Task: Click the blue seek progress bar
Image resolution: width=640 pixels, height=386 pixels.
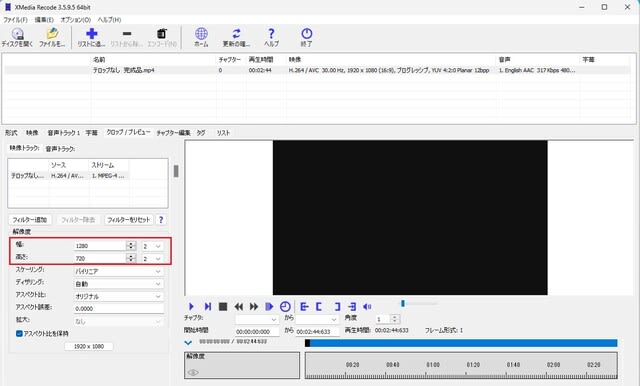Action: (x=461, y=343)
